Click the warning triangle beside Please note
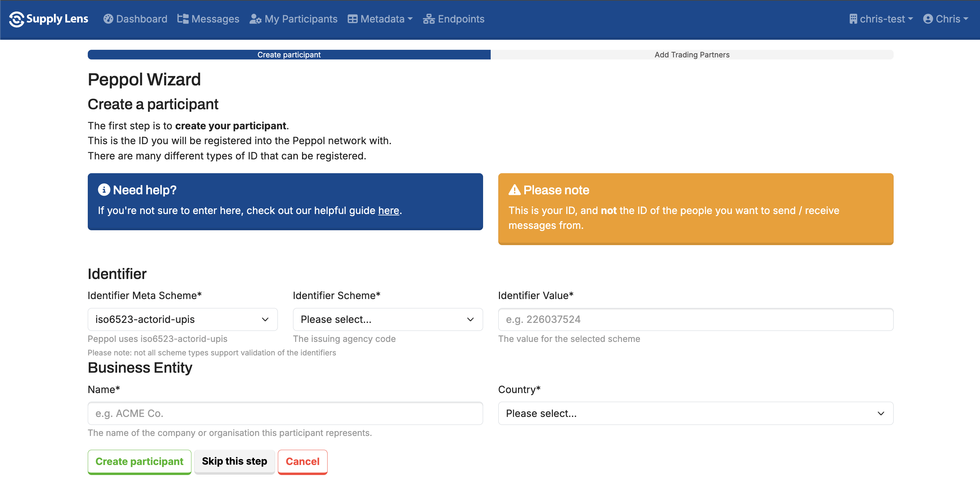 (x=514, y=189)
